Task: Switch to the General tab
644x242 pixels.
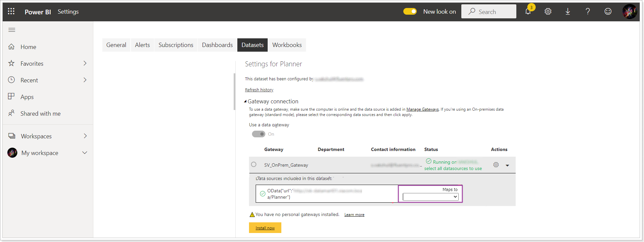Action: (116, 45)
